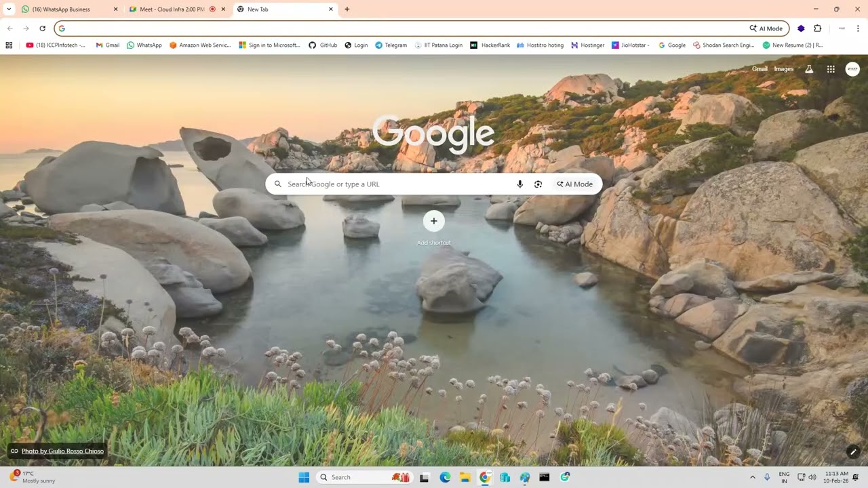This screenshot has width=868, height=488.
Task: Open the bookmarks bar apps grid
Action: pos(9,45)
